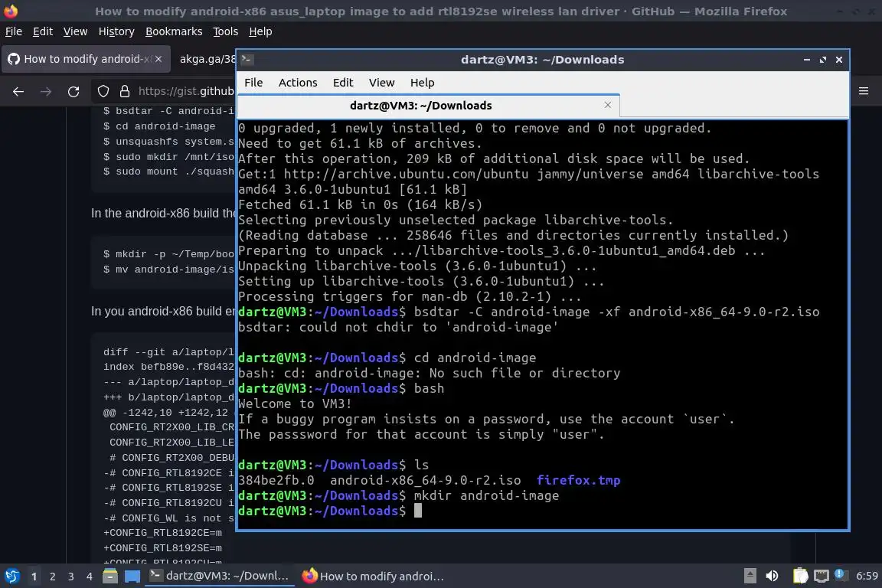Click 'bsdtar: could not chdir' error line
The width and height of the screenshot is (882, 588).
click(x=397, y=328)
